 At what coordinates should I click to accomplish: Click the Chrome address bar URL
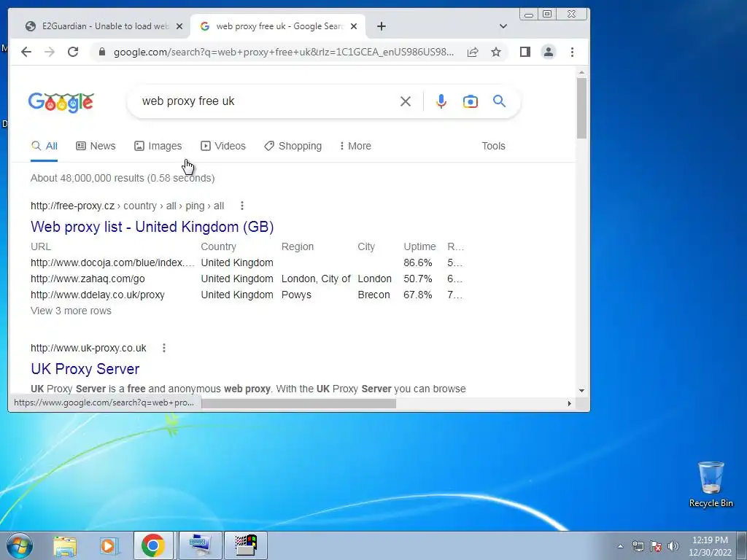(284, 52)
